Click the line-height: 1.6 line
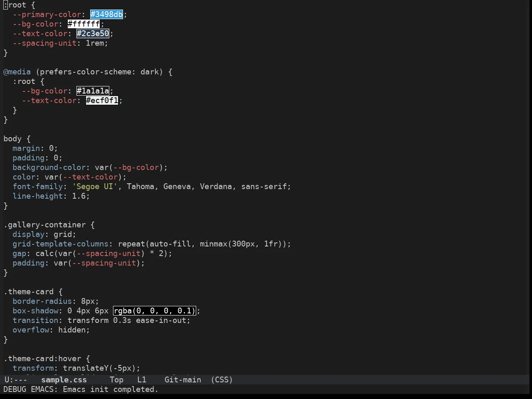This screenshot has height=399, width=532. [x=51, y=196]
